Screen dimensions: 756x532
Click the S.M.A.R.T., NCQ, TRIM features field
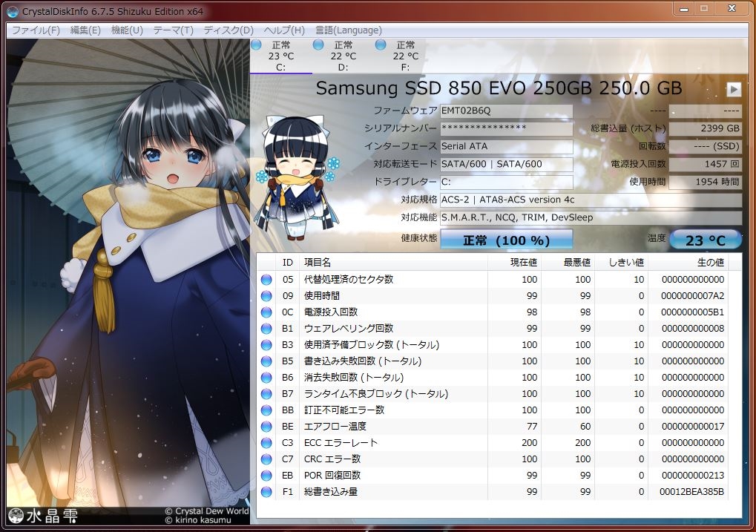(591, 217)
